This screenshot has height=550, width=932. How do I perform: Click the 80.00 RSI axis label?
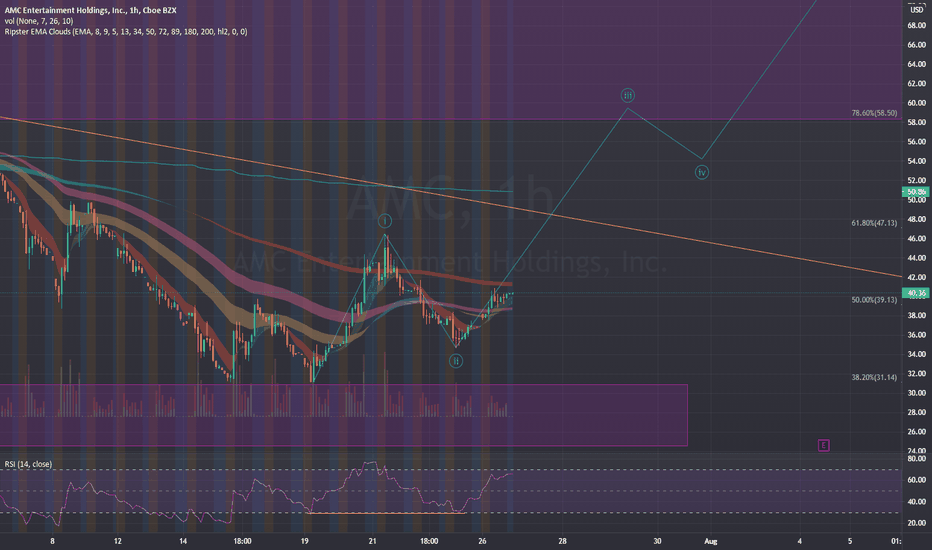917,458
